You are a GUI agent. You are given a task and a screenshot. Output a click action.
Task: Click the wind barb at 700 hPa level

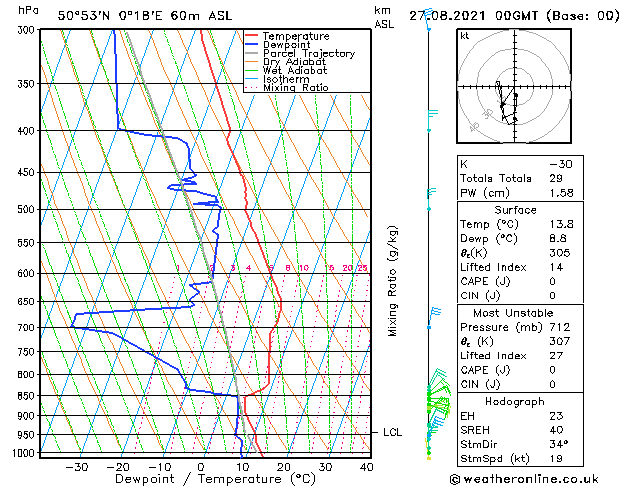434,318
